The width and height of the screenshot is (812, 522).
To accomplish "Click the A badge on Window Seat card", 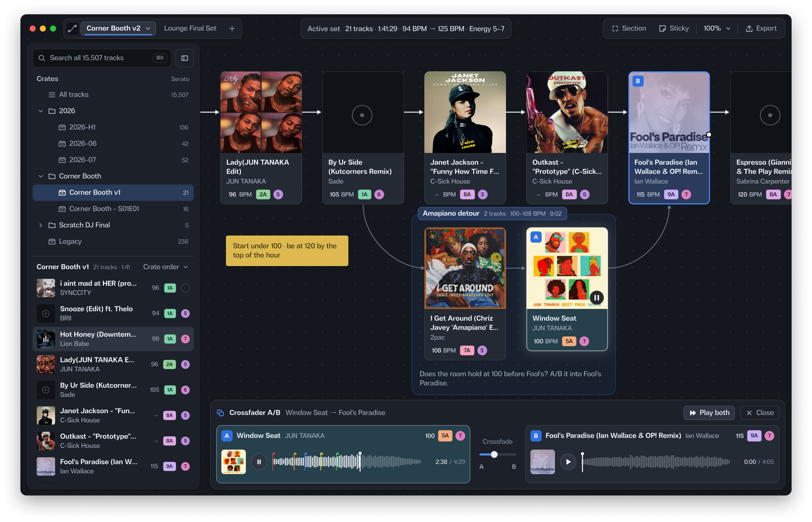I will pos(536,237).
